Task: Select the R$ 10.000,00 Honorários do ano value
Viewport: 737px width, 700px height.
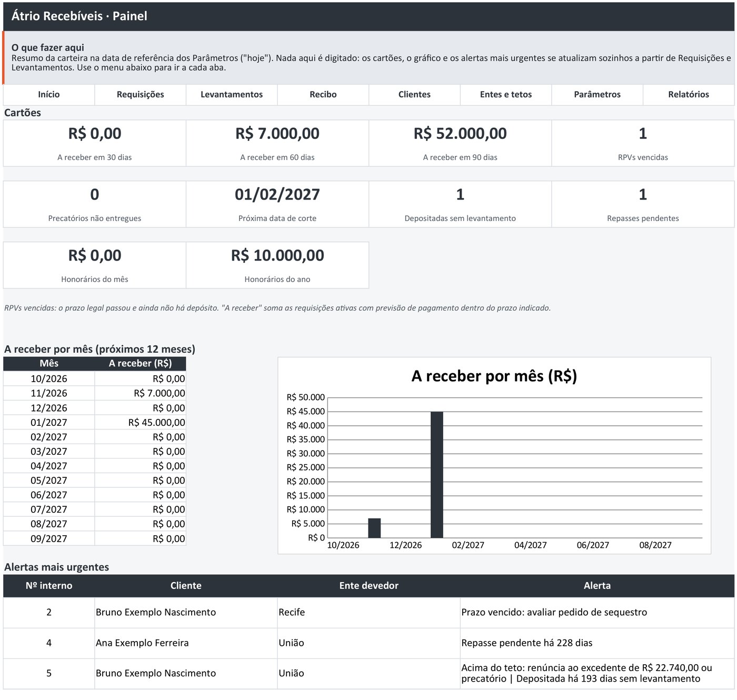Action: pos(277,256)
